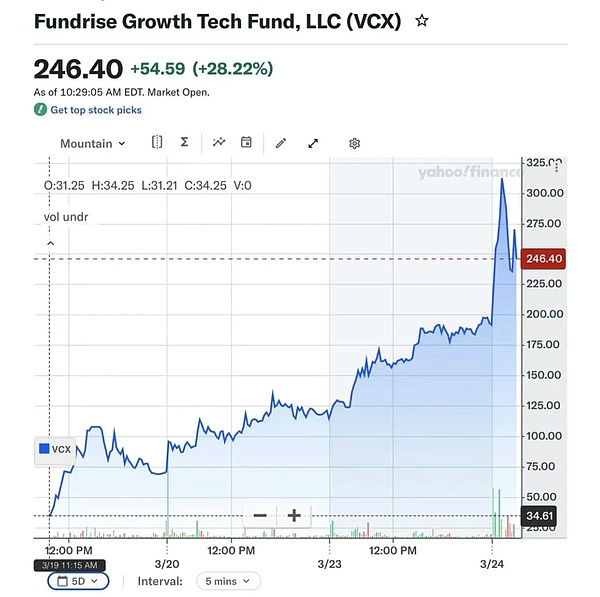
Task: Open chart settings gear
Action: pos(354,143)
